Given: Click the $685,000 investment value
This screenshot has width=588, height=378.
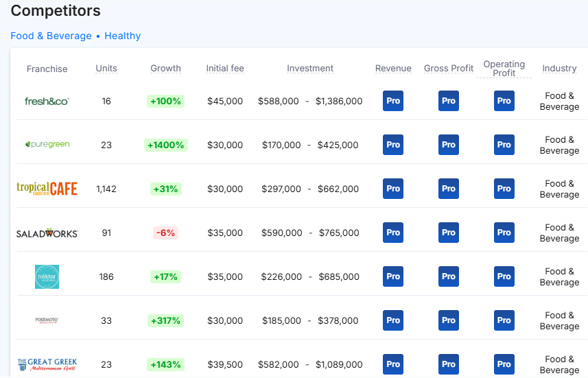Looking at the screenshot, I should coord(339,276).
